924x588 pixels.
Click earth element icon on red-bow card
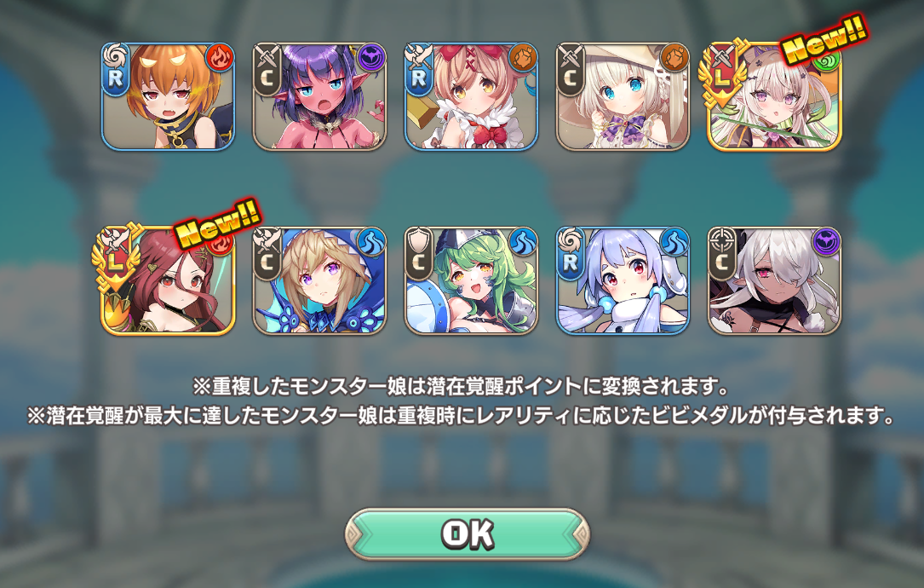523,58
